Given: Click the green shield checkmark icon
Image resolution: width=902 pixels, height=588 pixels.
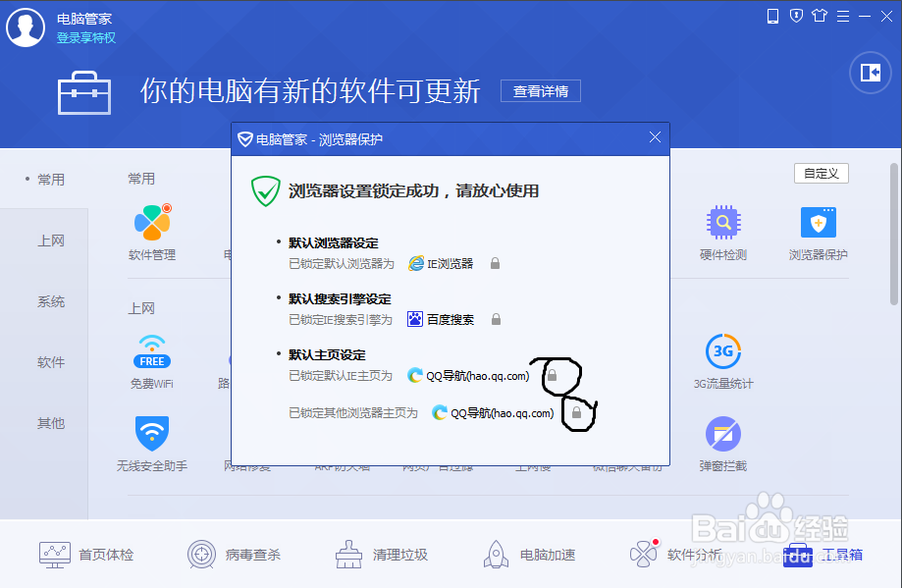Looking at the screenshot, I should point(265,191).
